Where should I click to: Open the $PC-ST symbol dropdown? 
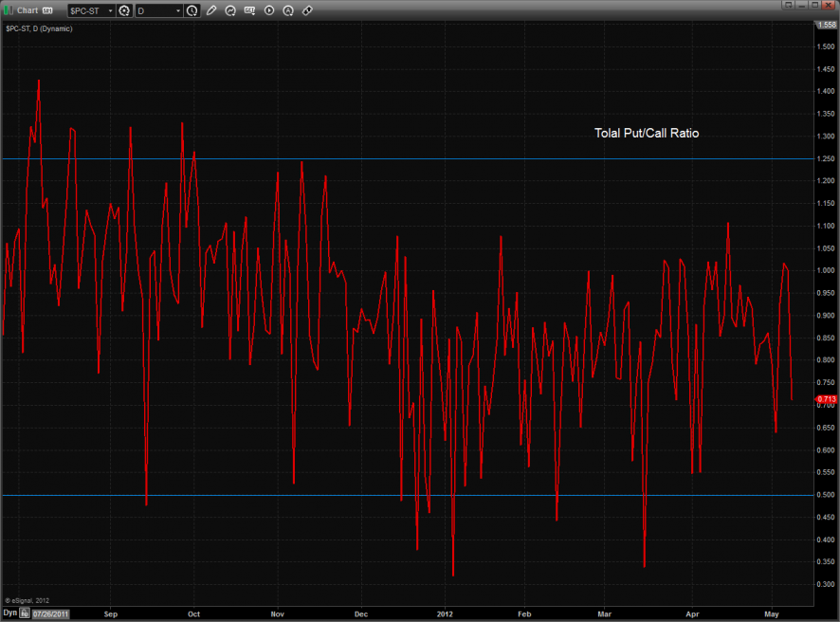coord(109,10)
